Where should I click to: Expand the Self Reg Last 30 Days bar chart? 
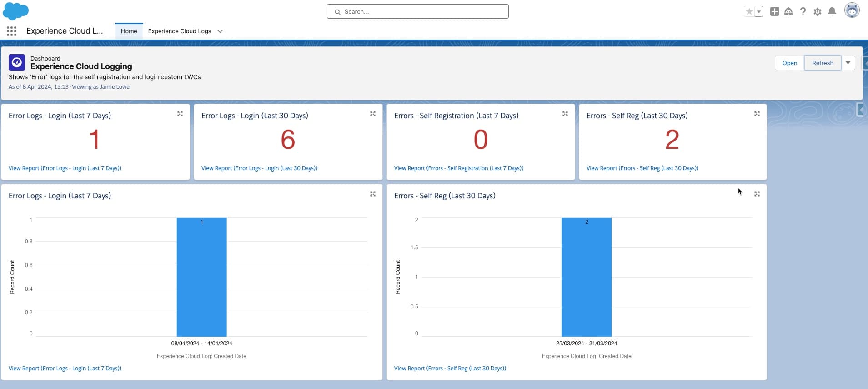pyautogui.click(x=757, y=194)
